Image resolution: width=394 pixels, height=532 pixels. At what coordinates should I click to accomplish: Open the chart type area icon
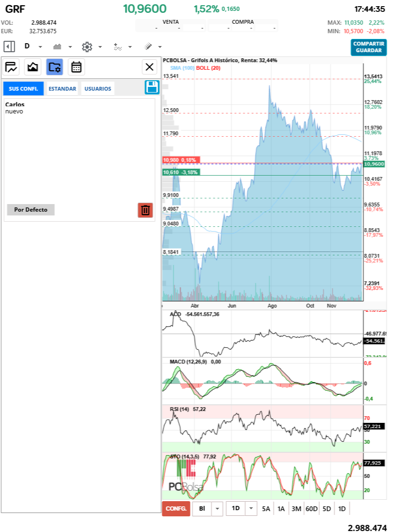coord(57,47)
